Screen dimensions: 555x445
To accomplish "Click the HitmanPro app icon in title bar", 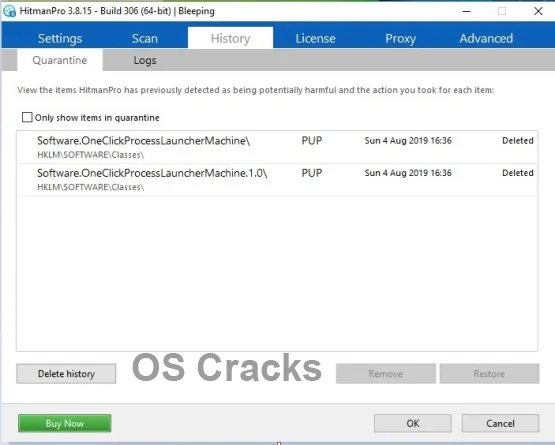I will pos(9,11).
